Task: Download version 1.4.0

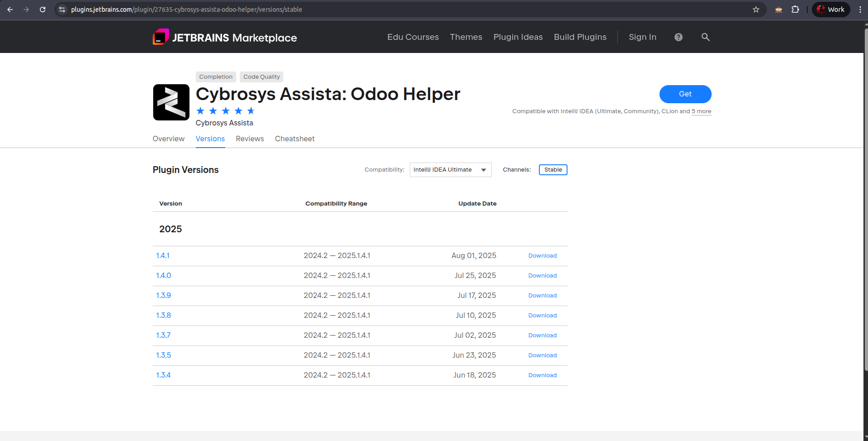Action: [543, 276]
